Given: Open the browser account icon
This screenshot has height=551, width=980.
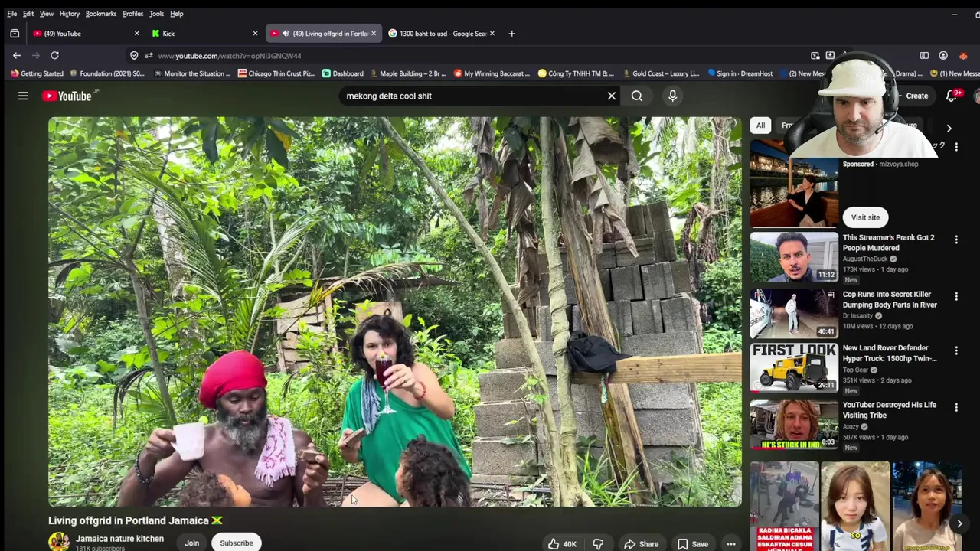Looking at the screenshot, I should click(943, 55).
